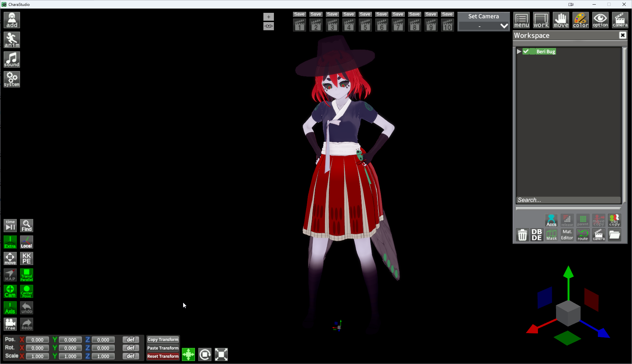Click Copy Transform
Screen dimensions: 632x364
point(163,340)
